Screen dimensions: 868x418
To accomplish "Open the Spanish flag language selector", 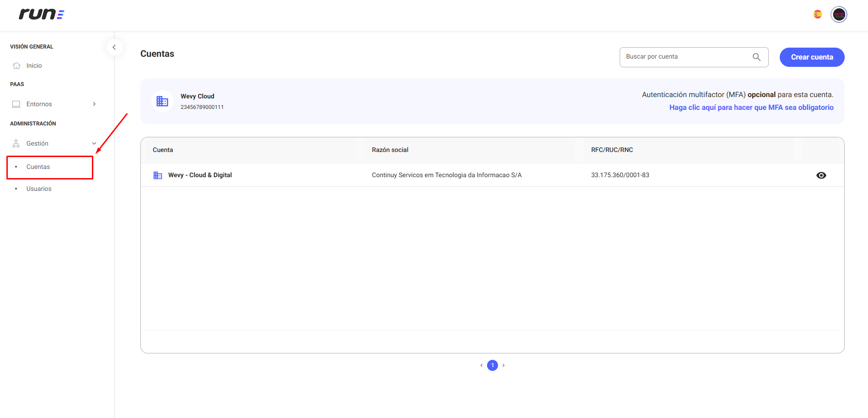I will point(818,14).
